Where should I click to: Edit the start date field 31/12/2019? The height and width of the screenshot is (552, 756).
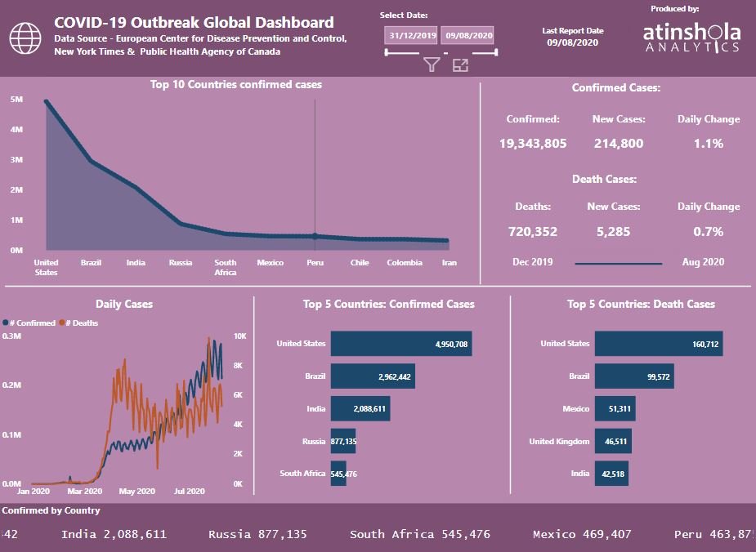pyautogui.click(x=411, y=35)
